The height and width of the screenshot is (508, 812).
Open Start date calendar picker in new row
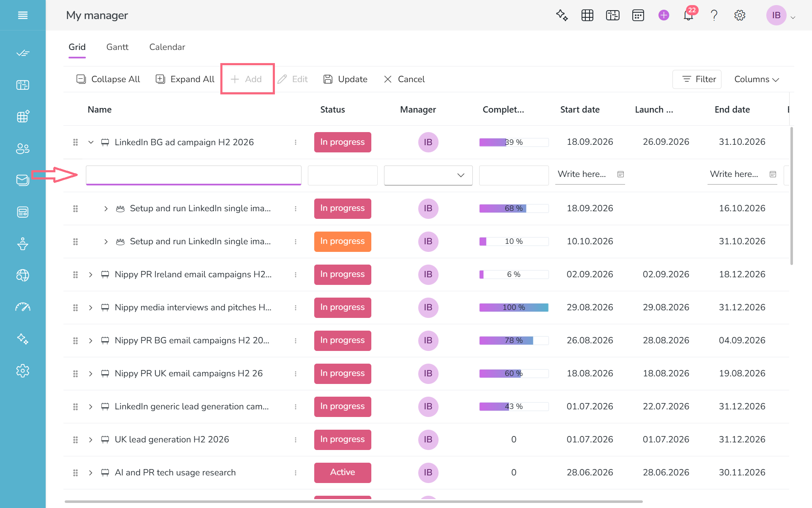pos(620,174)
